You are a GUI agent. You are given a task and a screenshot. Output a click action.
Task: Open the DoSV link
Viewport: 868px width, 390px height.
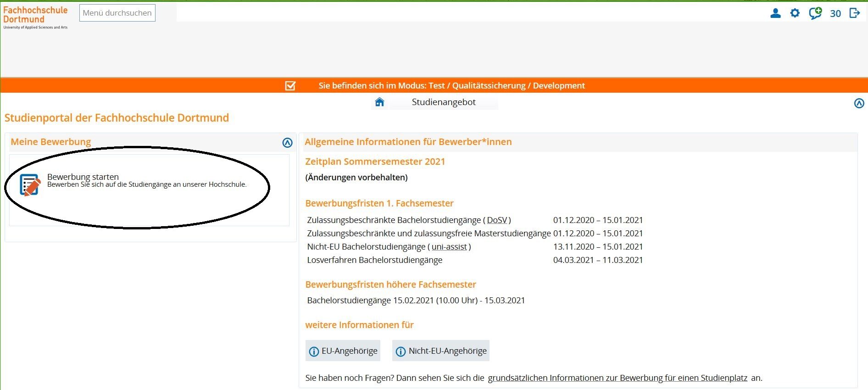tap(497, 220)
